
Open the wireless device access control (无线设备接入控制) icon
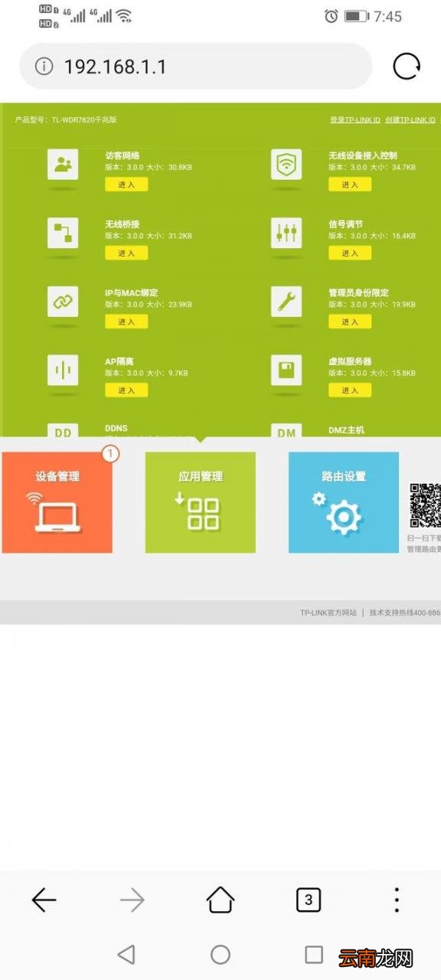click(x=286, y=165)
